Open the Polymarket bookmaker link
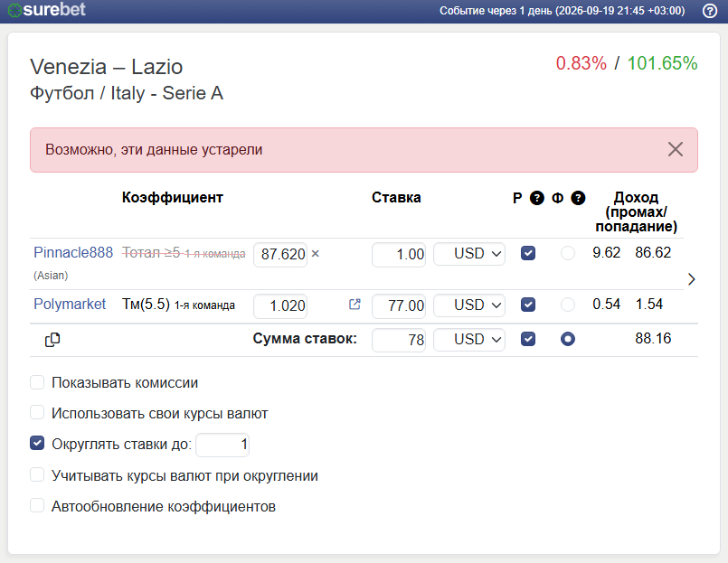 pos(70,304)
